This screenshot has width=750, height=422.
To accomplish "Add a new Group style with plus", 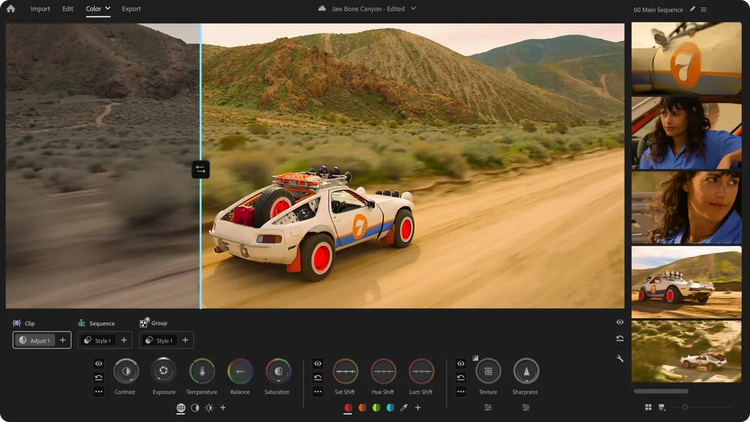I will (x=187, y=341).
